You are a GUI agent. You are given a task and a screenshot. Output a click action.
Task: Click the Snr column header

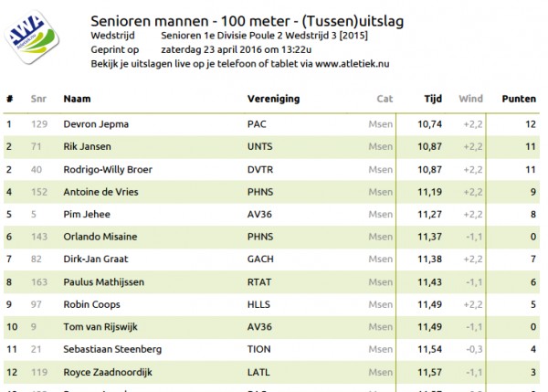point(38,99)
